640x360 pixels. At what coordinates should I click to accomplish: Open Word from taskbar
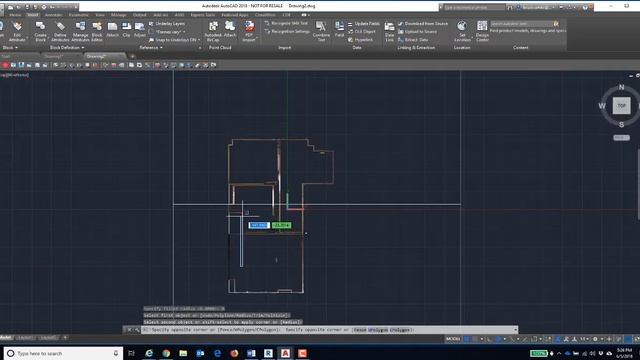coord(251,353)
